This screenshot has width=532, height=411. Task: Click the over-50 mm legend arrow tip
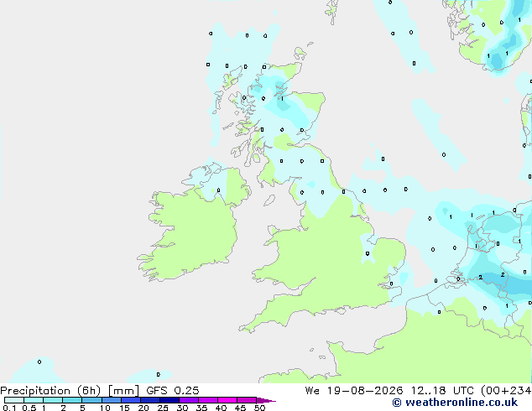pyautogui.click(x=266, y=400)
